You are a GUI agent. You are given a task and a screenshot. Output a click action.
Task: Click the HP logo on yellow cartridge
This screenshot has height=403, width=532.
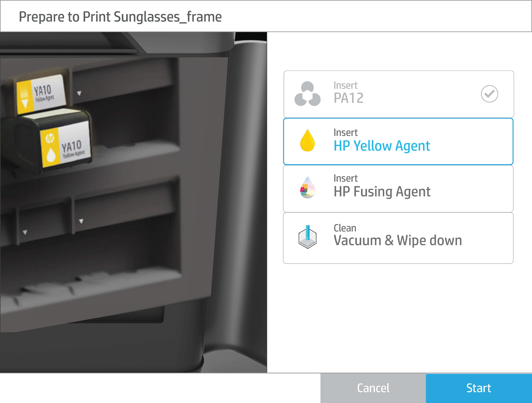(x=50, y=138)
